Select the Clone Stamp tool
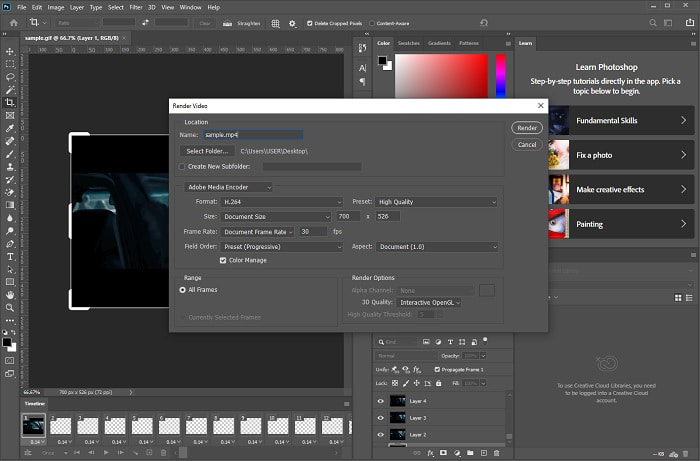Screen dimensions: 700x461 [x=10, y=167]
